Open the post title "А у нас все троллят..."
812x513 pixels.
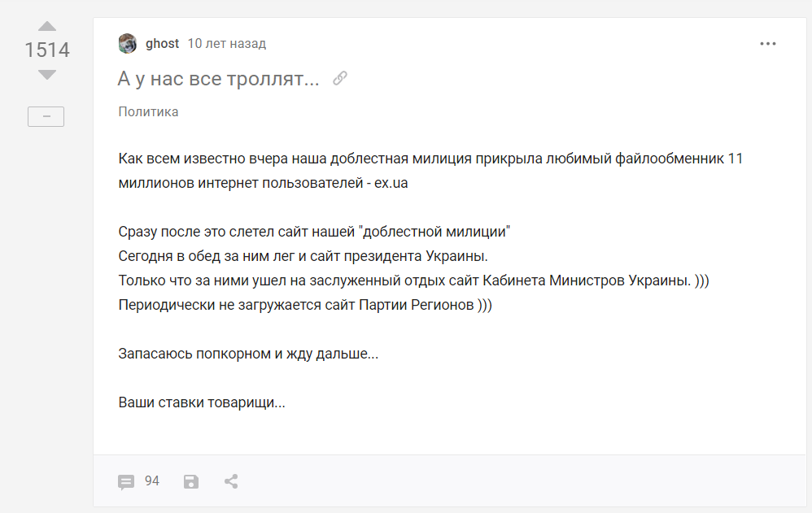click(x=219, y=79)
